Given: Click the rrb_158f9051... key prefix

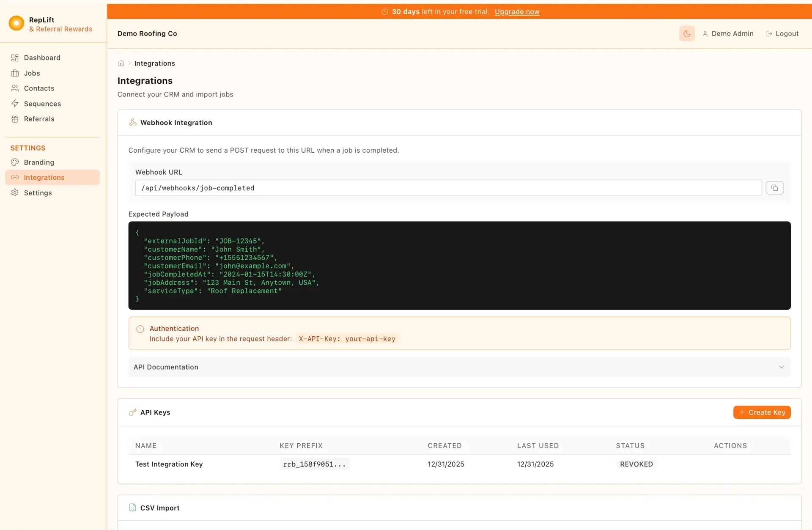Looking at the screenshot, I should coord(314,464).
